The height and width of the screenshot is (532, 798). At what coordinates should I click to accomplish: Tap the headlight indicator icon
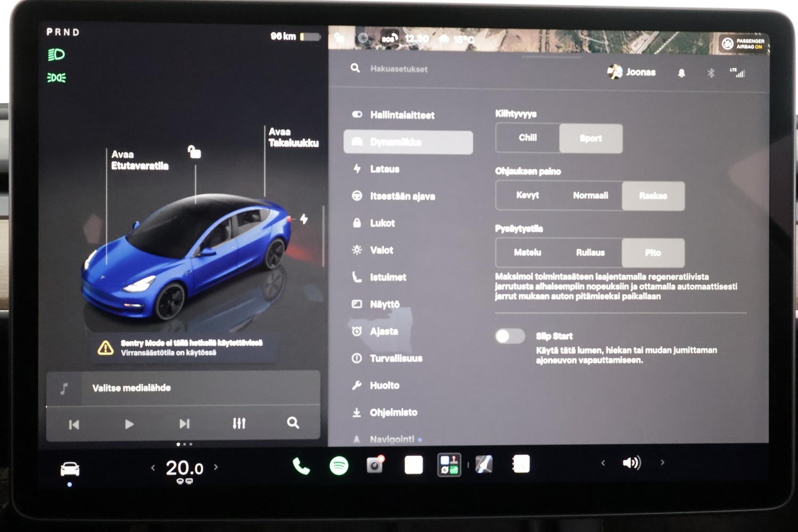(x=56, y=54)
